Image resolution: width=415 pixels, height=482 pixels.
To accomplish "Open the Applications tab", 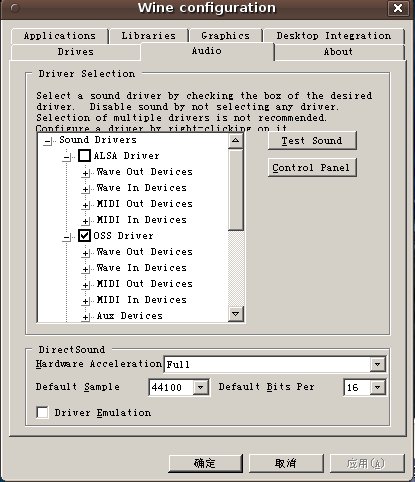I will point(60,36).
